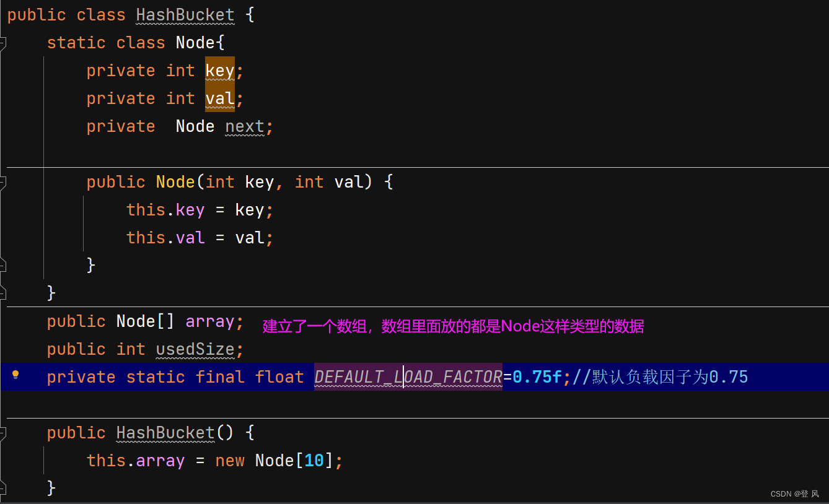Click HashBucket class name in the class declaration
Image resolution: width=829 pixels, height=504 pixels.
185,15
